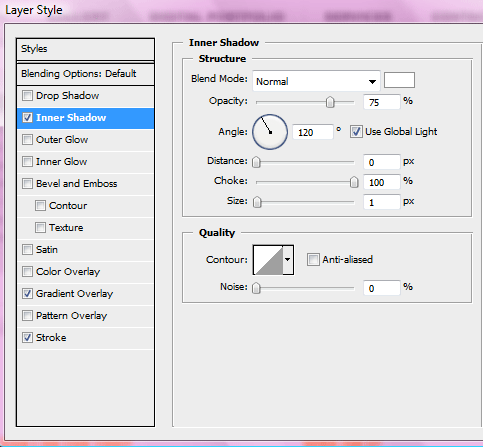Select Blending Options: Default entry
The width and height of the screenshot is (483, 447).
click(x=85, y=74)
